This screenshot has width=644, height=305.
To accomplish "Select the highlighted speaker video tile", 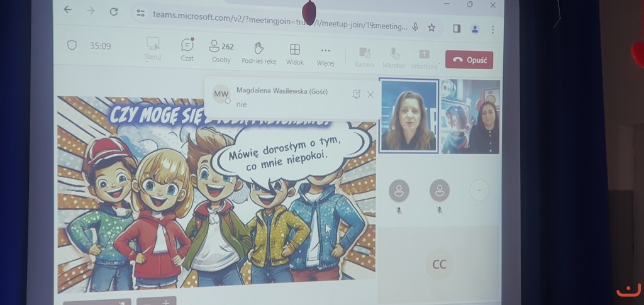I will (409, 116).
